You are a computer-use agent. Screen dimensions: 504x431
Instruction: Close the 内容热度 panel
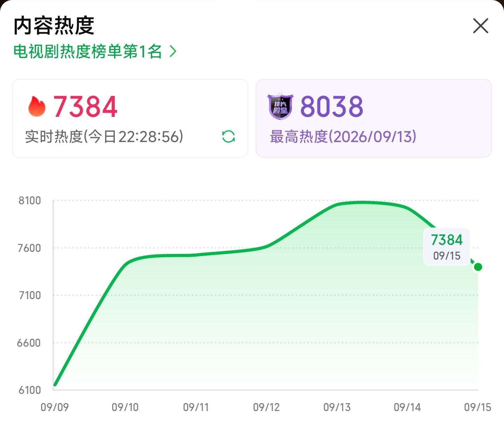coord(481,26)
